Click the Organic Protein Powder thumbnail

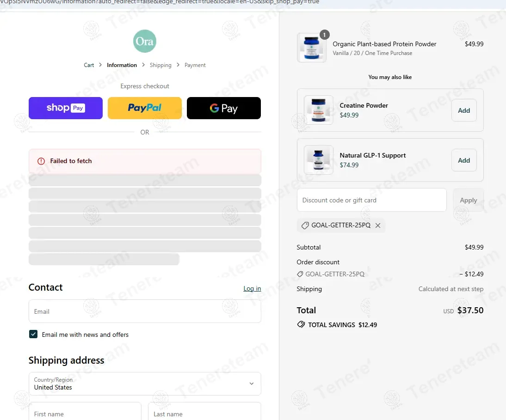click(x=311, y=48)
